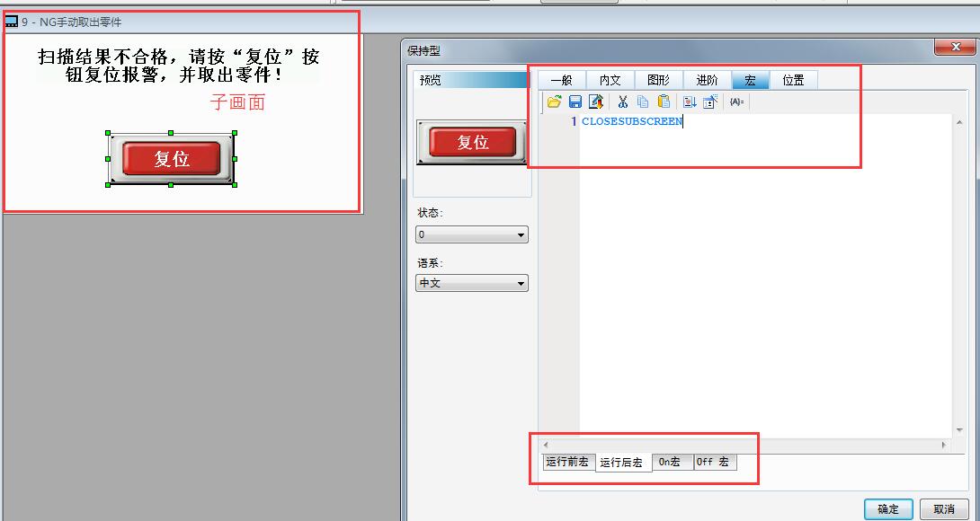Select the 运行前宏 macro tab
Image resolution: width=980 pixels, height=521 pixels.
point(568,462)
